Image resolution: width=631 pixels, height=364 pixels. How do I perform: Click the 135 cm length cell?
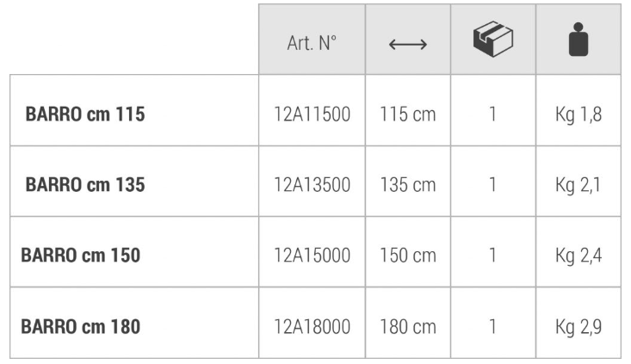[408, 184]
